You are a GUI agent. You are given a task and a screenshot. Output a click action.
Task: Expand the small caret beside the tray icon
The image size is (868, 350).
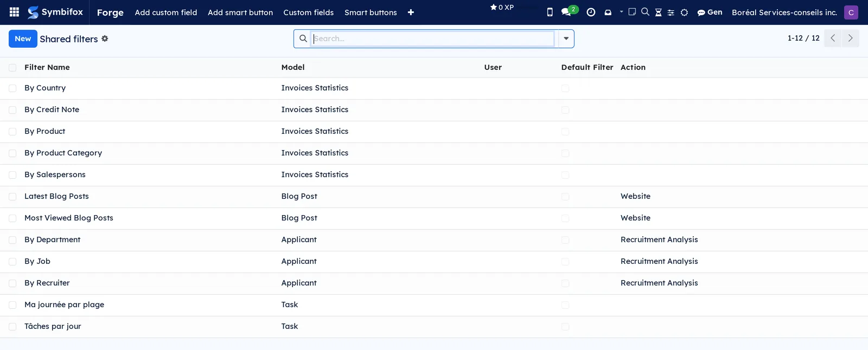(621, 11)
